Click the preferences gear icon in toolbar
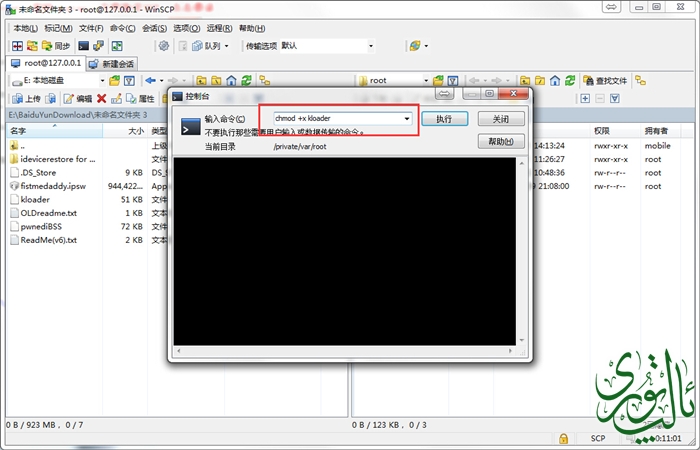This screenshot has height=450, width=700. point(163,46)
